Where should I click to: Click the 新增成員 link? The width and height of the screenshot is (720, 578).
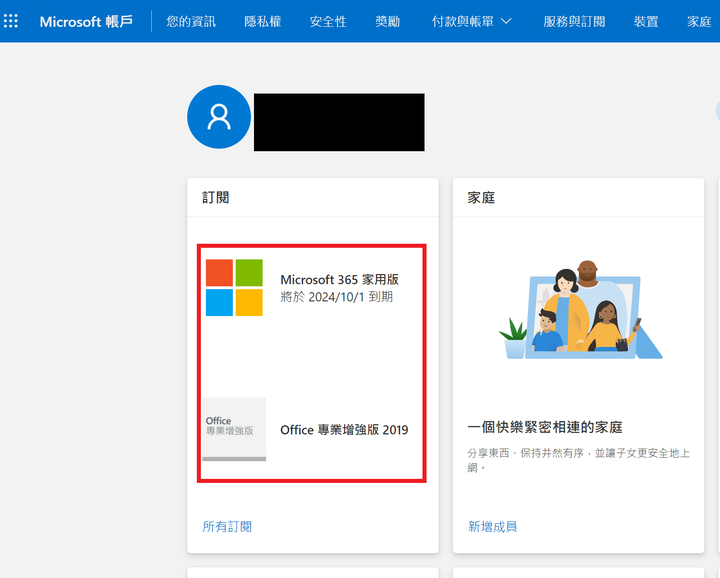pyautogui.click(x=493, y=527)
